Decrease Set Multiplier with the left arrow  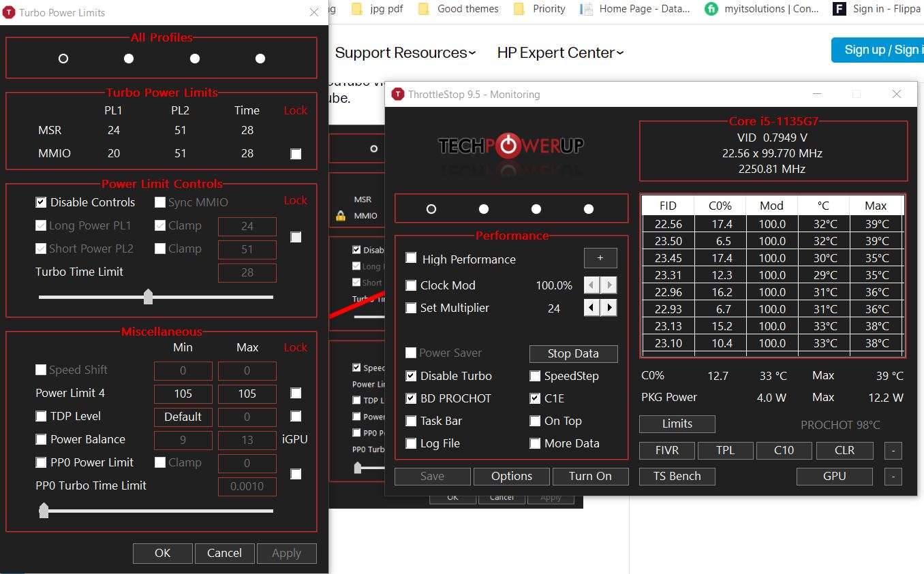[591, 308]
